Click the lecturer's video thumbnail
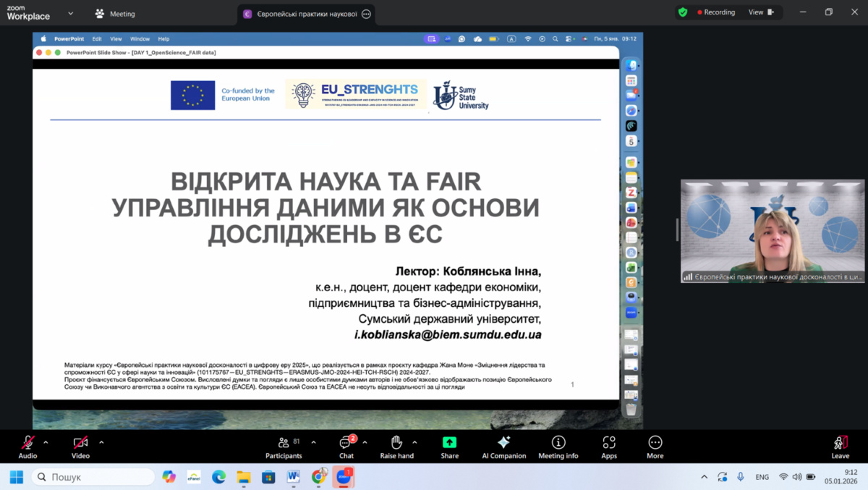The image size is (868, 490). pos(772,230)
